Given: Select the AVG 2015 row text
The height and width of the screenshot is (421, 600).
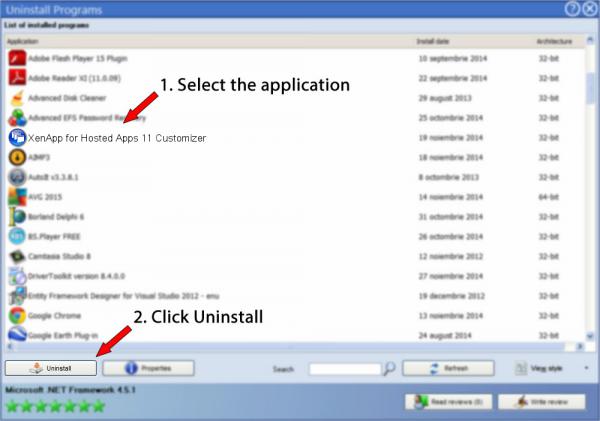Looking at the screenshot, I should coord(45,197).
